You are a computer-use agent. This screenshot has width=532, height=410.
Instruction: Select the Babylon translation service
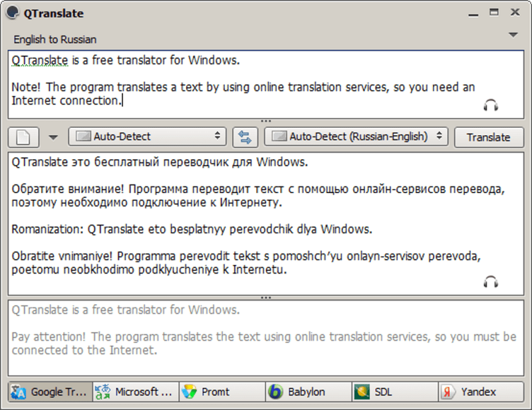[x=308, y=391]
